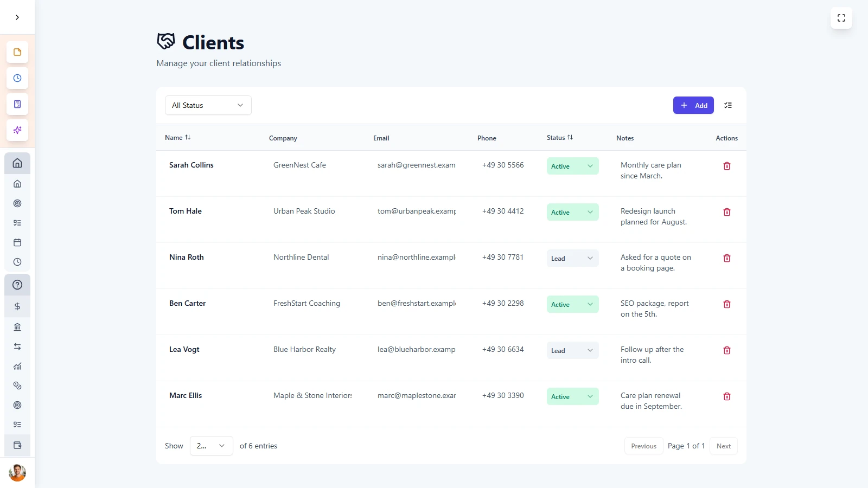Open the coins sidebar icon

coord(17,386)
